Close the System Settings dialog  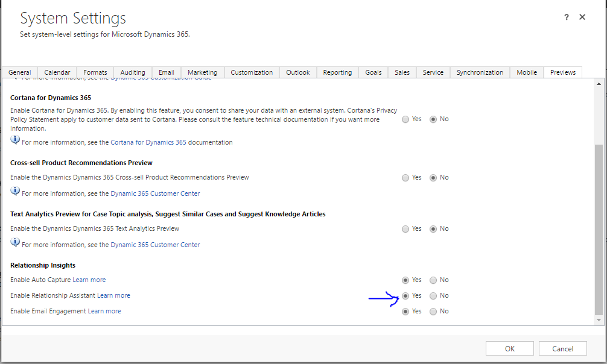(582, 17)
